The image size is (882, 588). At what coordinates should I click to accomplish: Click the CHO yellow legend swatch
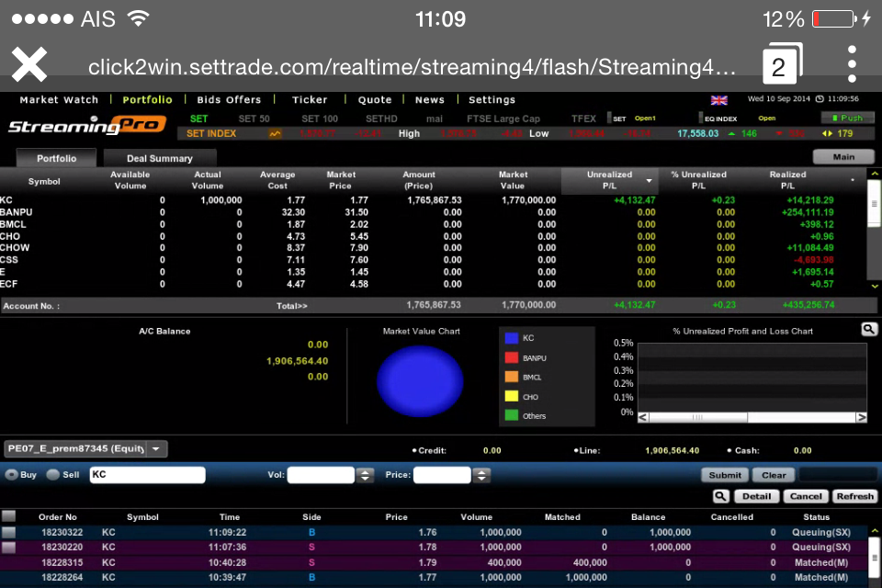pyautogui.click(x=512, y=397)
